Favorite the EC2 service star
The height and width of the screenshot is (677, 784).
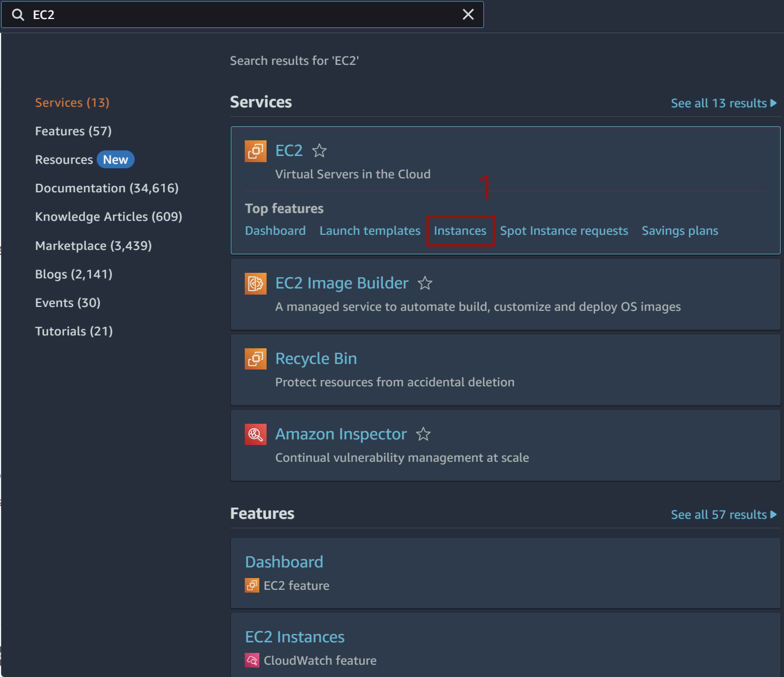click(x=319, y=151)
